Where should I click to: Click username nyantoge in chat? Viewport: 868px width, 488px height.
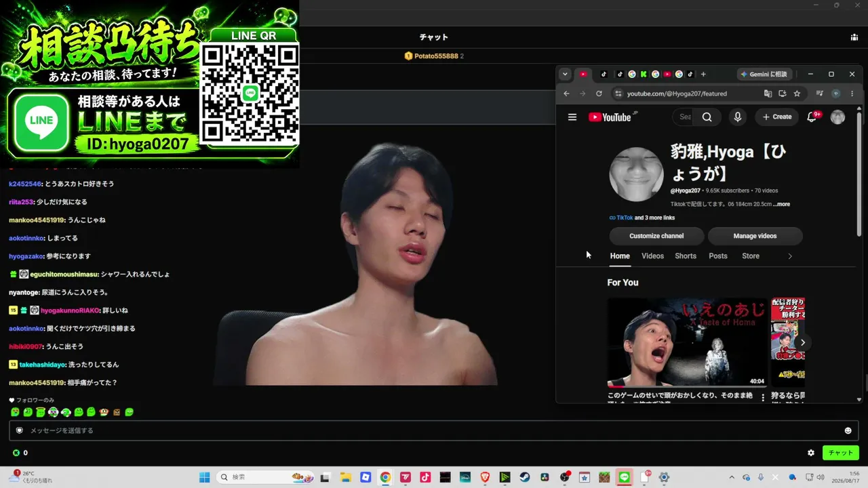click(x=24, y=292)
